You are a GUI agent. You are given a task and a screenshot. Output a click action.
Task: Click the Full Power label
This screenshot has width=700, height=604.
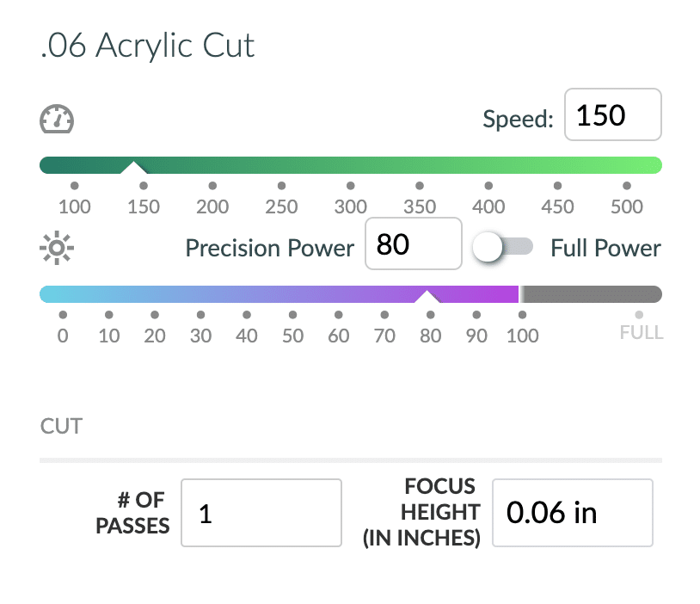(605, 248)
